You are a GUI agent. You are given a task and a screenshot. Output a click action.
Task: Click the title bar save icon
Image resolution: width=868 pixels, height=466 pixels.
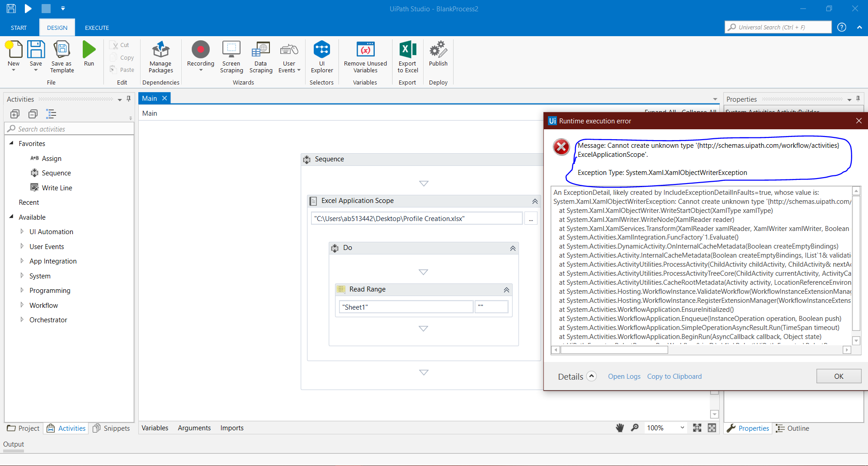11,8
